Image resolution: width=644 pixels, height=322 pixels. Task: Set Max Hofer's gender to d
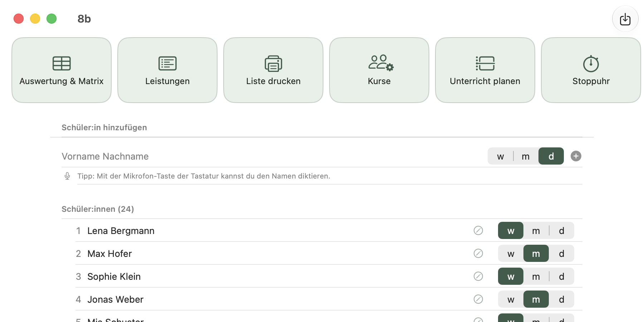pyautogui.click(x=561, y=254)
